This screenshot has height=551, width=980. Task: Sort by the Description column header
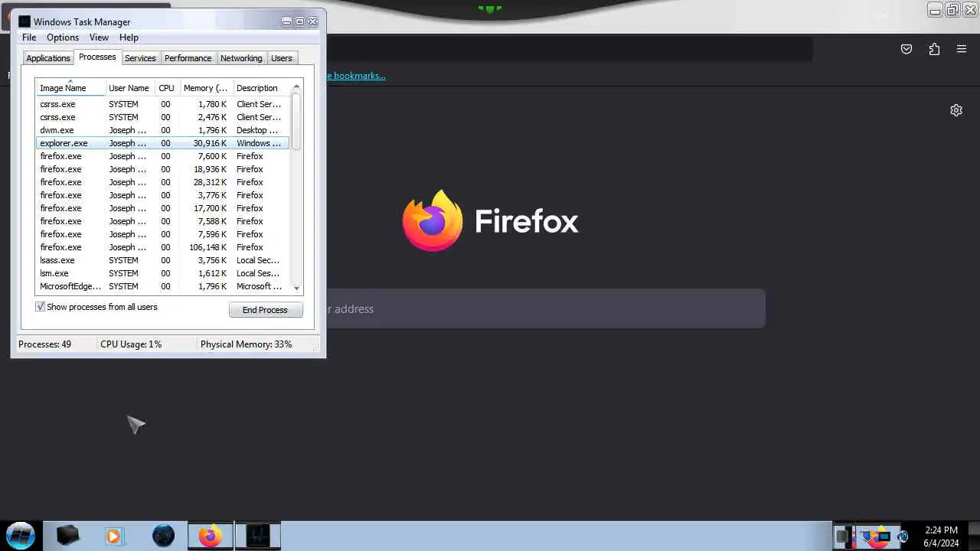(x=260, y=88)
